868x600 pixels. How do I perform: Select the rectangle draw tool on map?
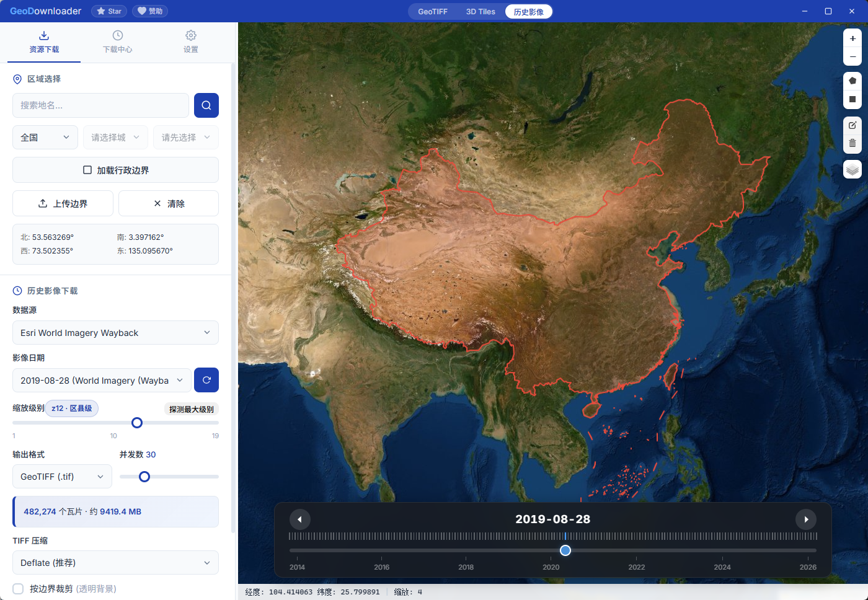tap(852, 99)
